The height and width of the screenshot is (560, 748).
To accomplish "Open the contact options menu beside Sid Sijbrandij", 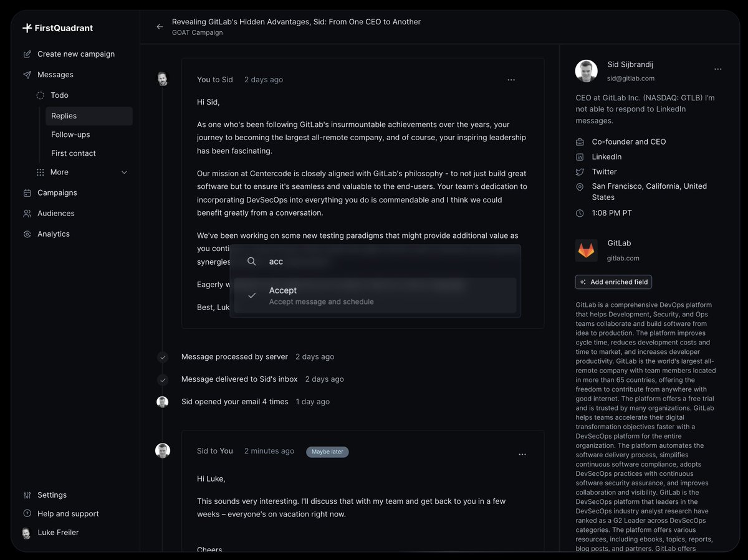I will pyautogui.click(x=718, y=69).
